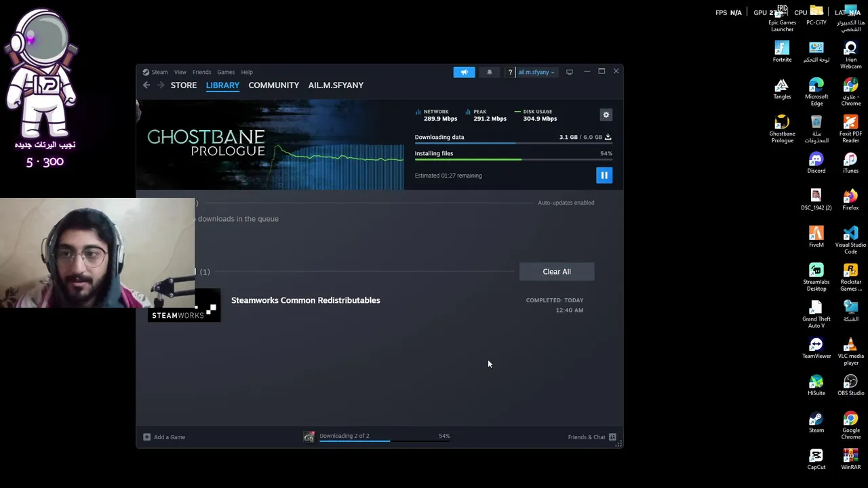
Task: Click the Clear All button
Action: point(557,272)
